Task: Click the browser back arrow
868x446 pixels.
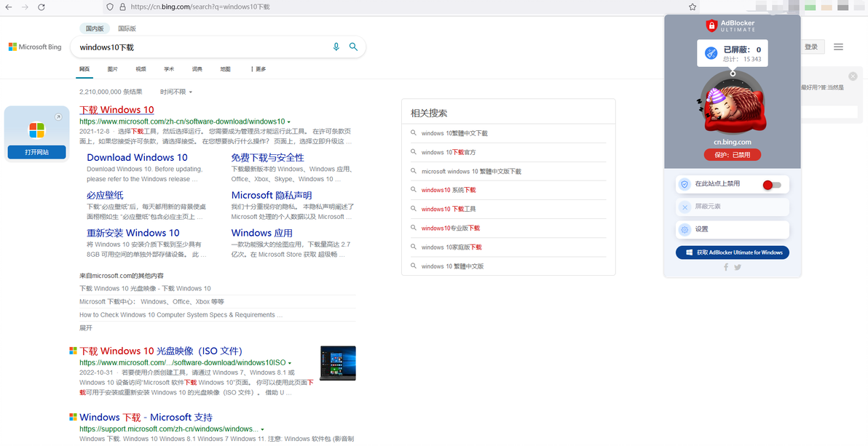Action: (8, 7)
